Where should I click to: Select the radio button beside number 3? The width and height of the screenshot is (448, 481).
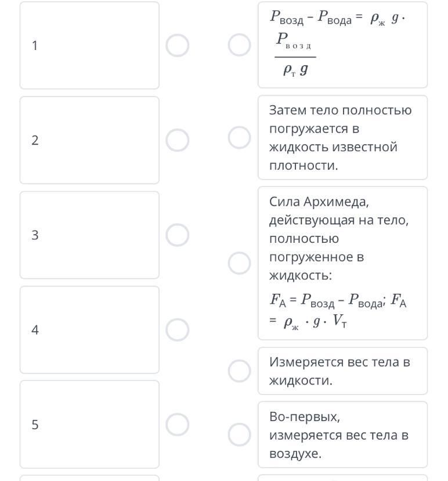click(x=178, y=235)
